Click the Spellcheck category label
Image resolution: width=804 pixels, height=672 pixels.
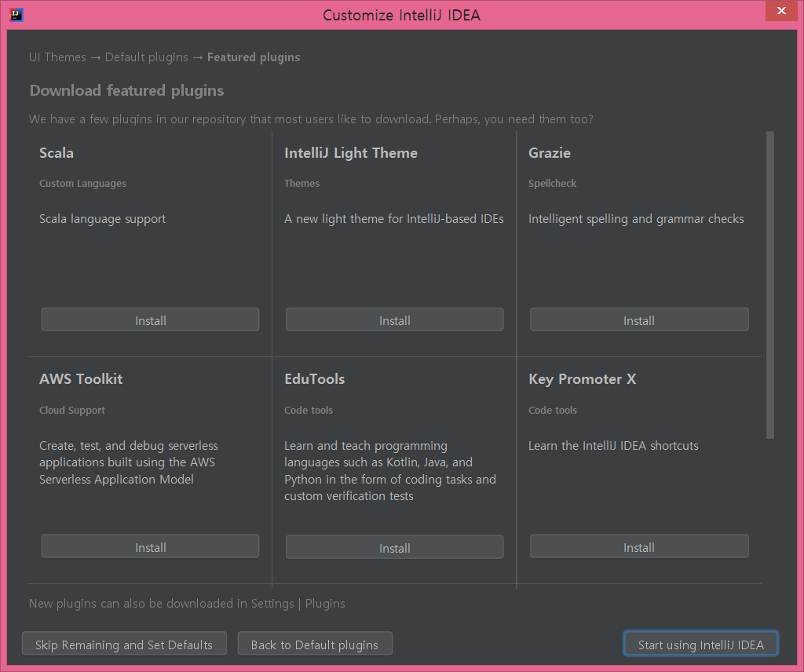point(552,183)
